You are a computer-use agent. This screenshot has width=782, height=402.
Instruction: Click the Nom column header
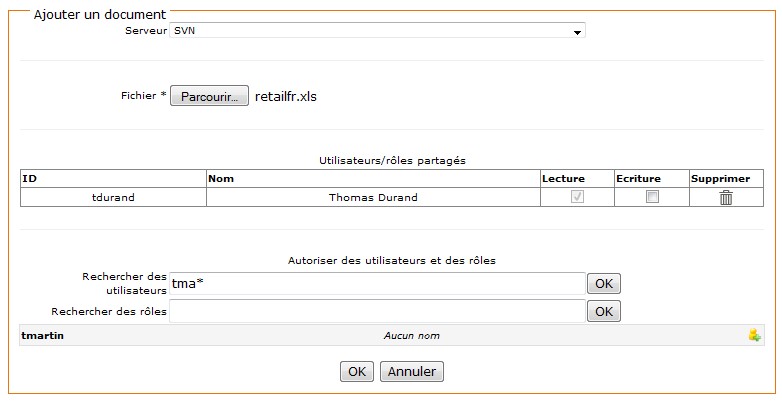pos(221,179)
